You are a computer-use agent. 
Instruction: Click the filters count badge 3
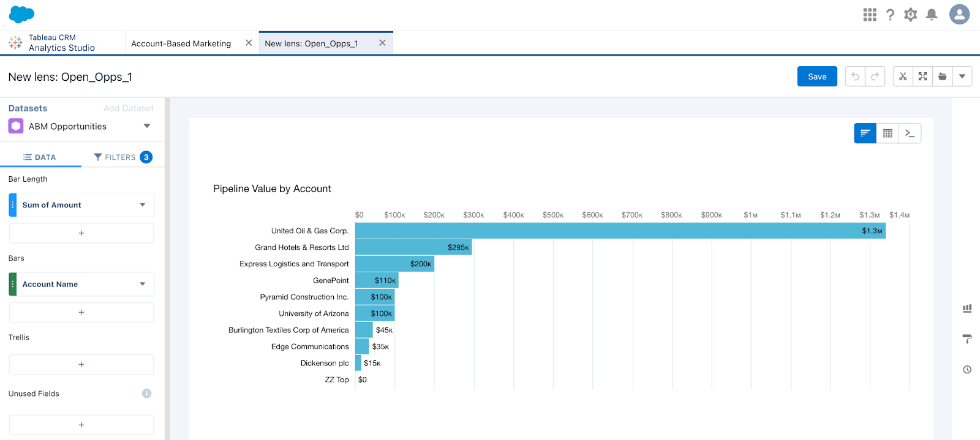tap(146, 157)
